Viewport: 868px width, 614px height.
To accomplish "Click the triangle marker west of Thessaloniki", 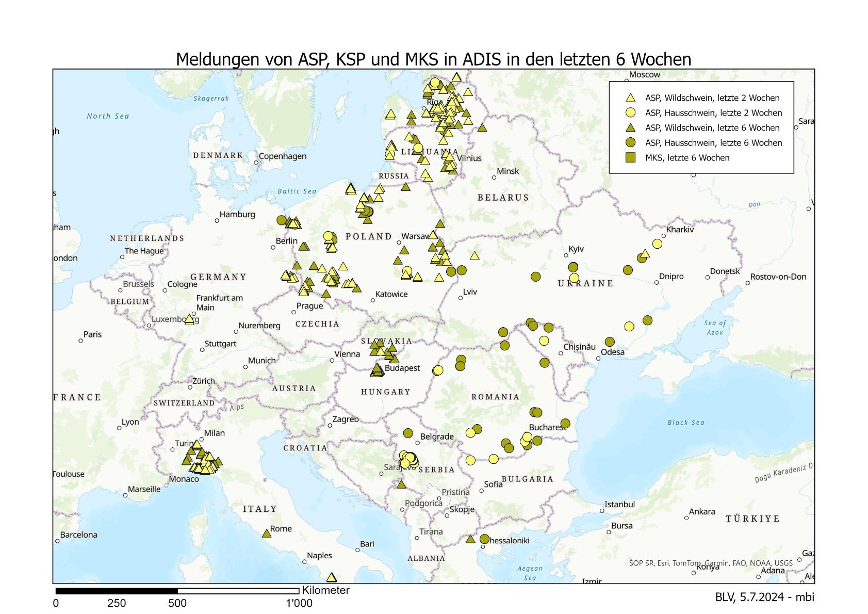I will [470, 539].
